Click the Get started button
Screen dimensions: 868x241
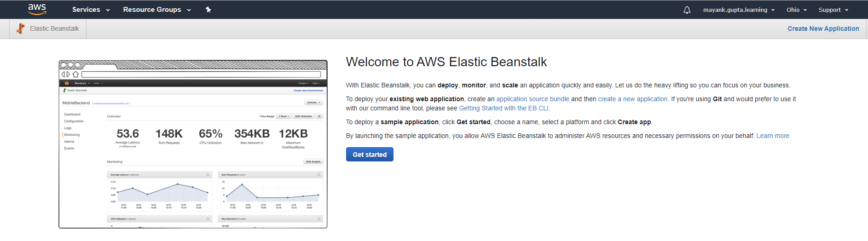pos(370,155)
